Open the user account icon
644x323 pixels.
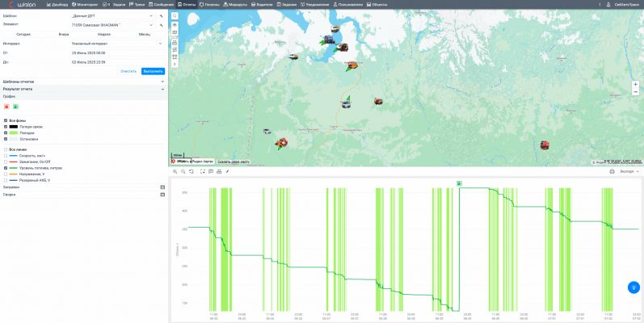click(608, 5)
